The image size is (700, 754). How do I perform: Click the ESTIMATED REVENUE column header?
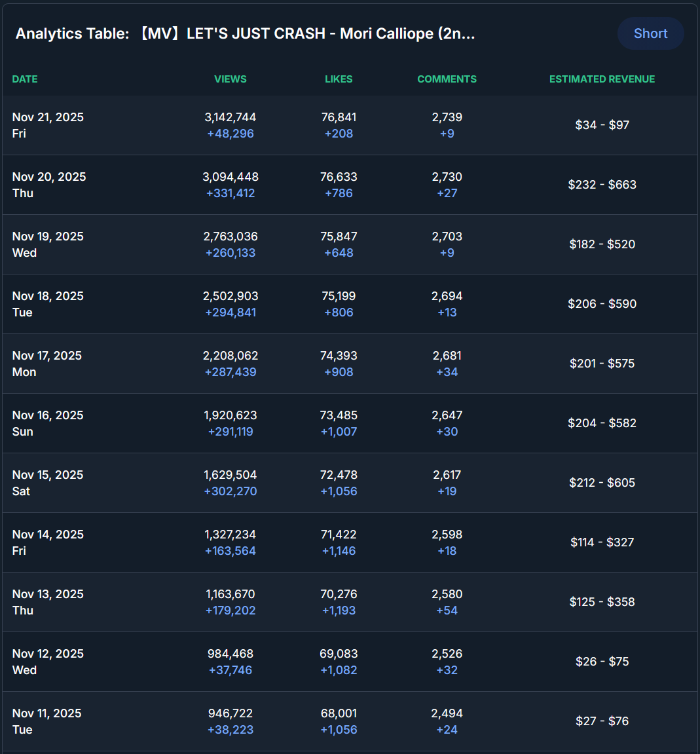pyautogui.click(x=602, y=79)
